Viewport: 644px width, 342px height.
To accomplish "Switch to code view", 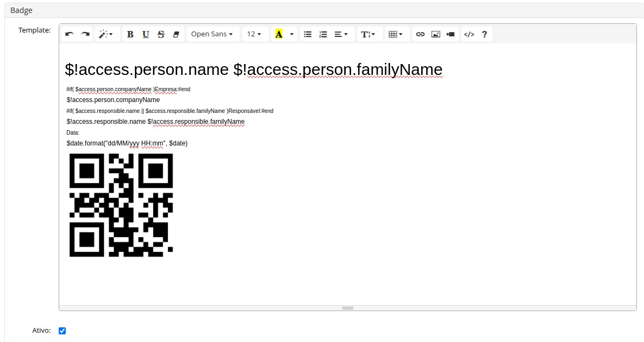I will tap(468, 34).
